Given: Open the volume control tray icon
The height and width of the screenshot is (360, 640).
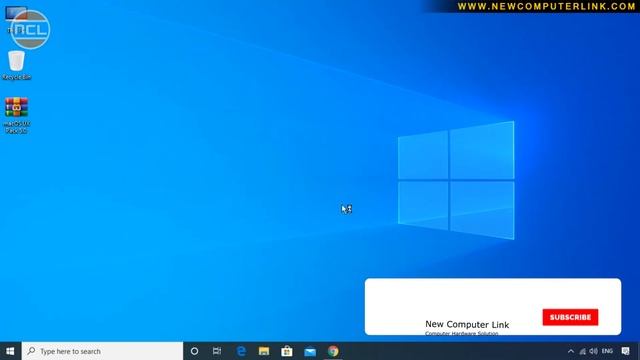Looking at the screenshot, I should point(593,351).
